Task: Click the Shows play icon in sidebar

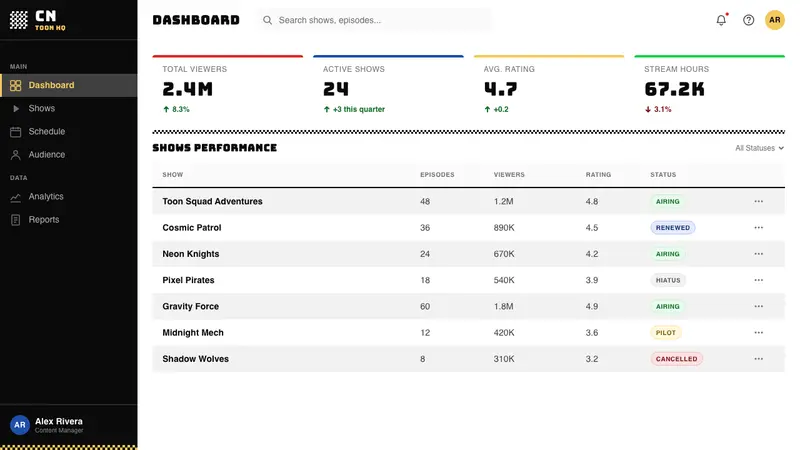Action: 16,108
